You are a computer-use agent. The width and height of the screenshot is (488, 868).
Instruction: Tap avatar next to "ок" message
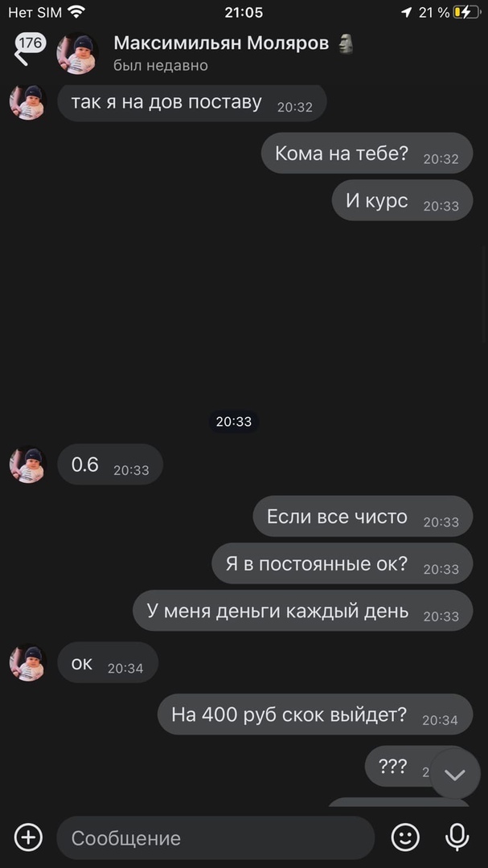click(27, 662)
